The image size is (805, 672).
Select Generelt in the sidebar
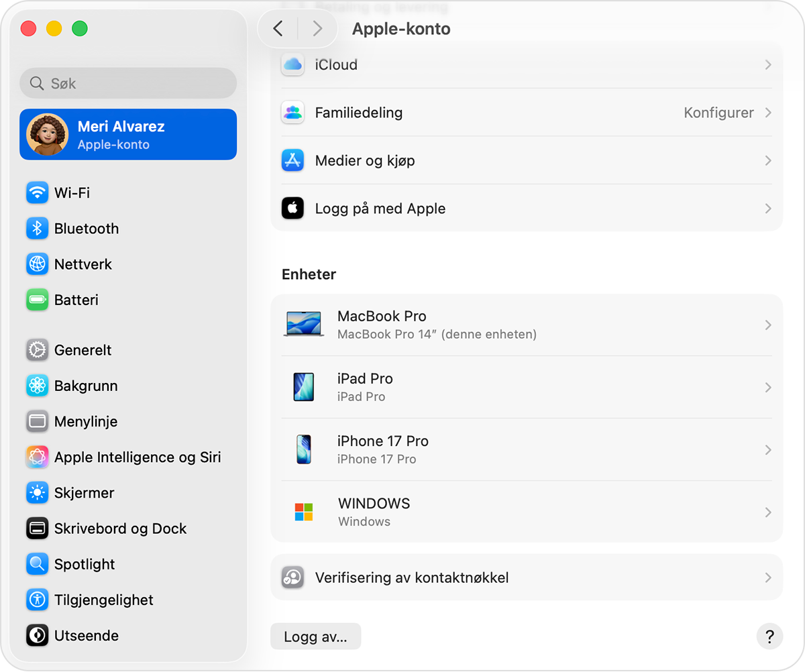click(x=83, y=350)
